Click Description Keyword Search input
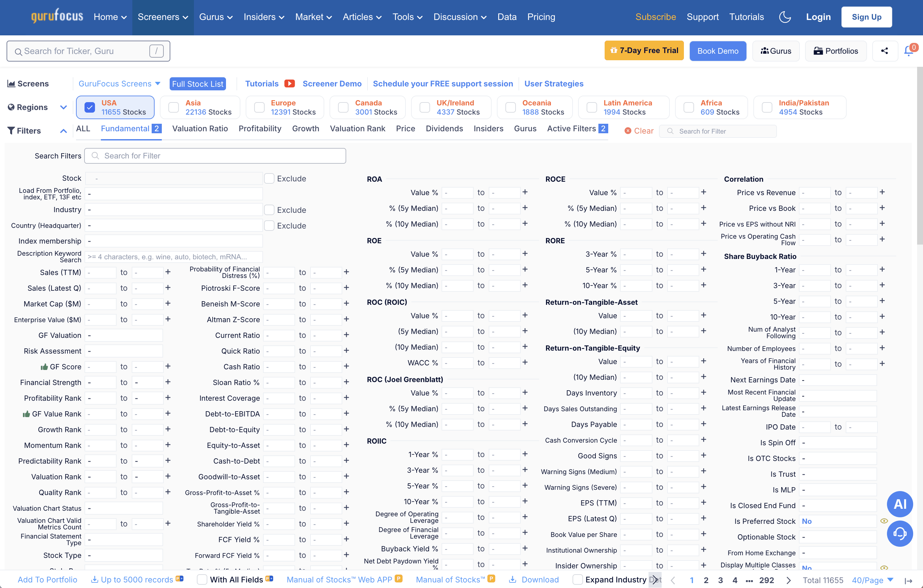This screenshot has height=588, width=923. pos(174,257)
